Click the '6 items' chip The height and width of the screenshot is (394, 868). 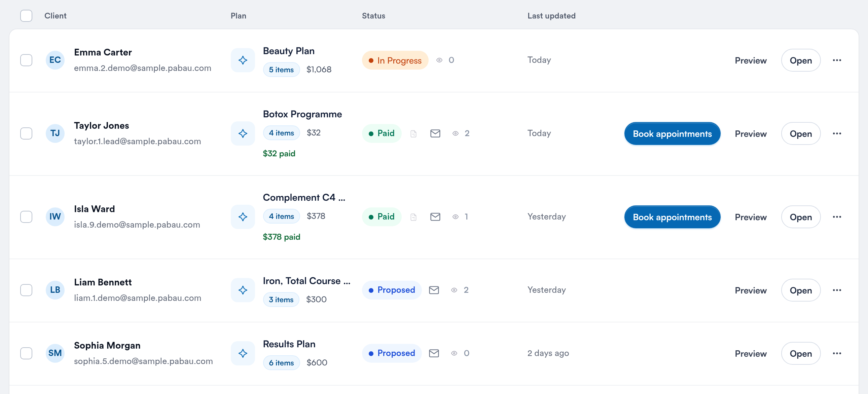point(281,363)
